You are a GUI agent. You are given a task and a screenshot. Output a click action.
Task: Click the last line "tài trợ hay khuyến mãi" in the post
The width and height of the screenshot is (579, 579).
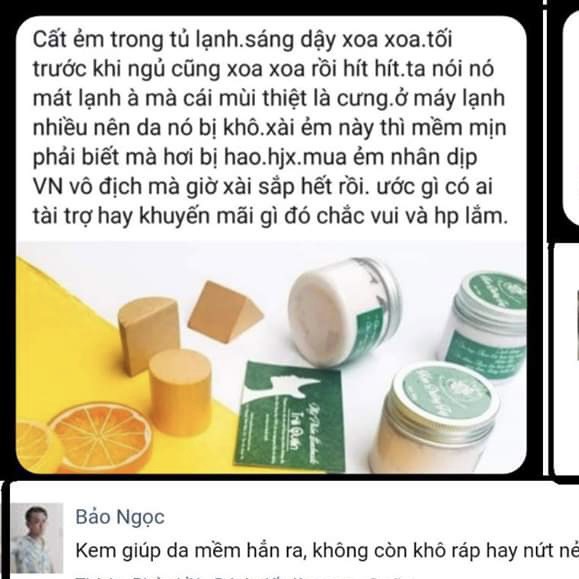pyautogui.click(x=271, y=216)
